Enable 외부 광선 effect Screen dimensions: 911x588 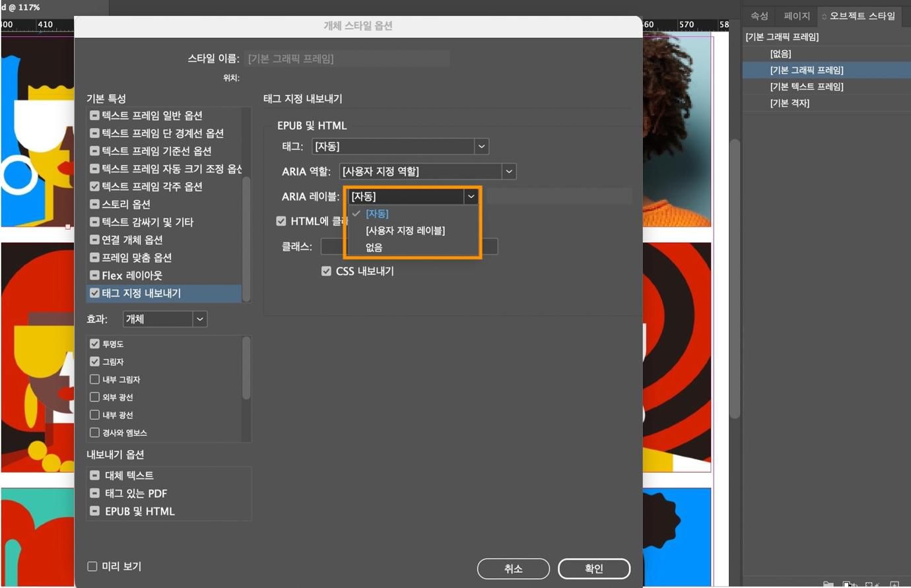coord(94,397)
